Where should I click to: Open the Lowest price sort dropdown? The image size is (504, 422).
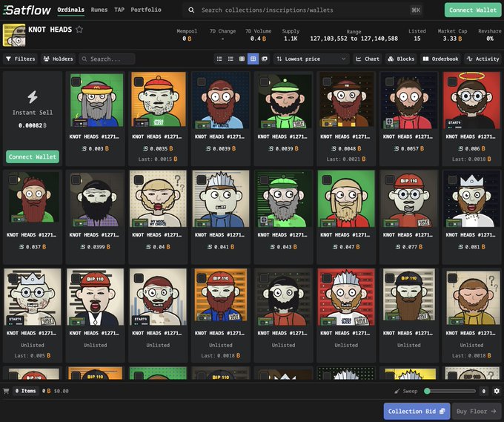(x=311, y=59)
